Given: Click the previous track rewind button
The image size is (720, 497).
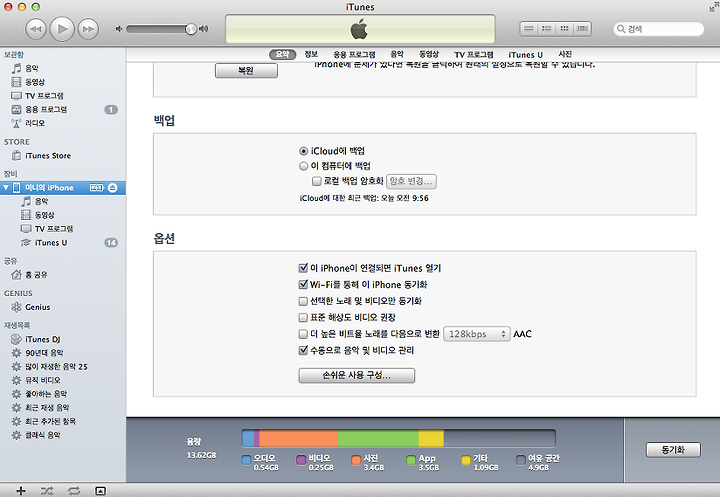Looking at the screenshot, I should coord(35,29).
